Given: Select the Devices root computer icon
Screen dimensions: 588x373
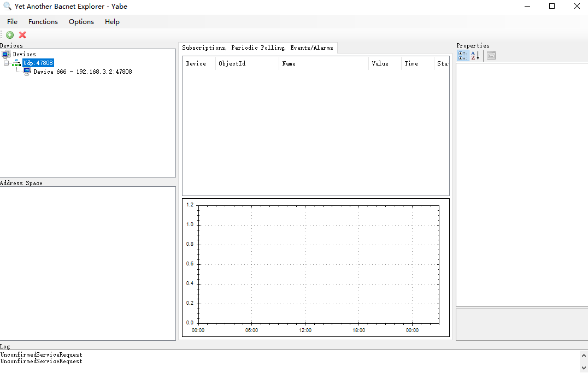Looking at the screenshot, I should 6,55.
